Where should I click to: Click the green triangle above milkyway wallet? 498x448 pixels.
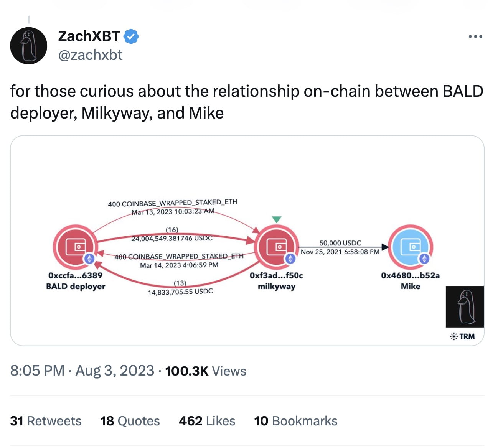pyautogui.click(x=277, y=220)
